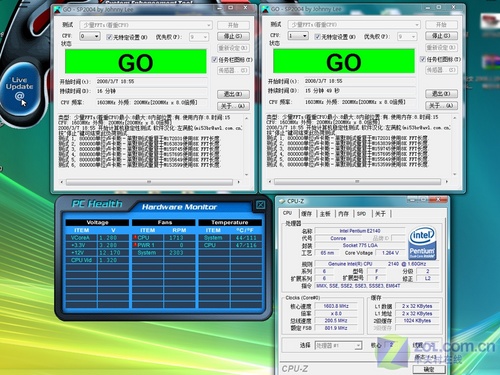Open CPU dropdown showing 0 in left SP2004
Screen dimensions: 500x375
tap(90, 36)
